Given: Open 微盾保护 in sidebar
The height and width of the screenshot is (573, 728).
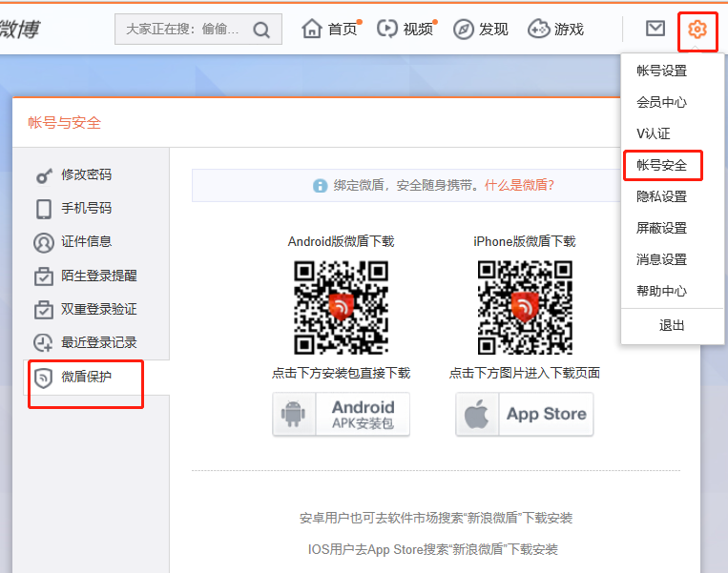Looking at the screenshot, I should pyautogui.click(x=87, y=377).
